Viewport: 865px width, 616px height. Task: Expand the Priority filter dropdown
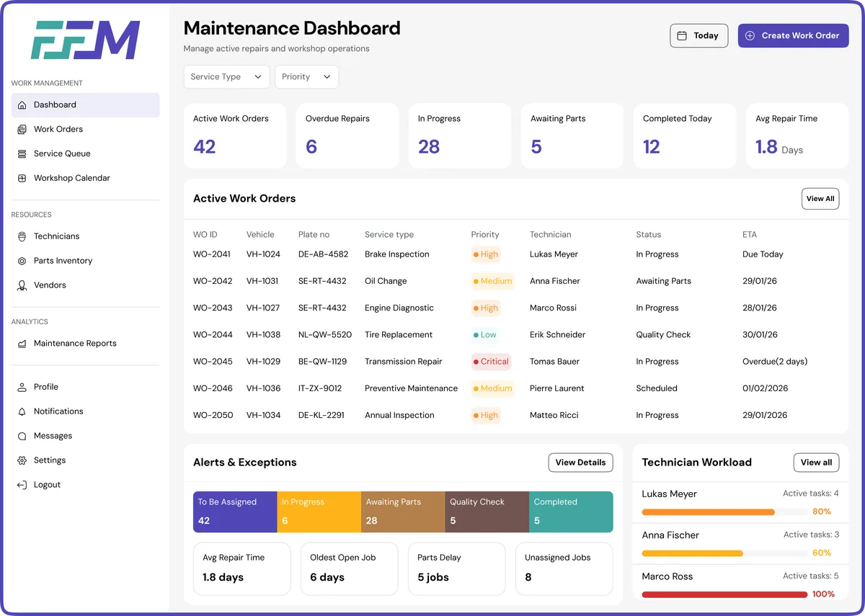point(306,76)
